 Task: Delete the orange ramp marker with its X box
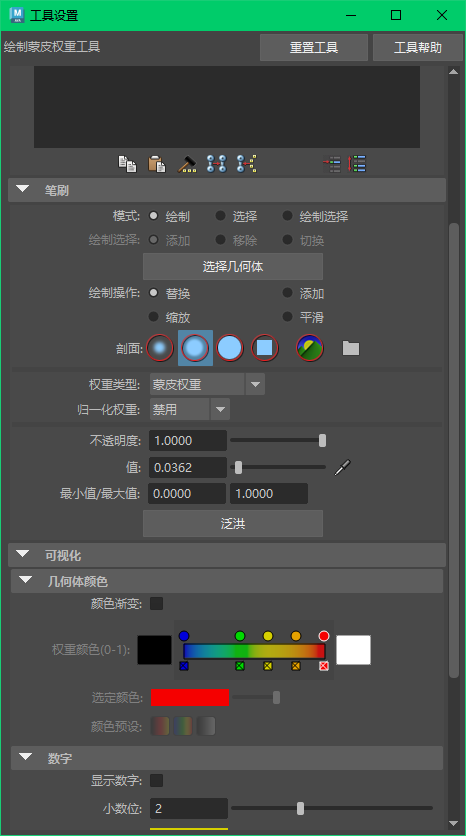coord(296,666)
